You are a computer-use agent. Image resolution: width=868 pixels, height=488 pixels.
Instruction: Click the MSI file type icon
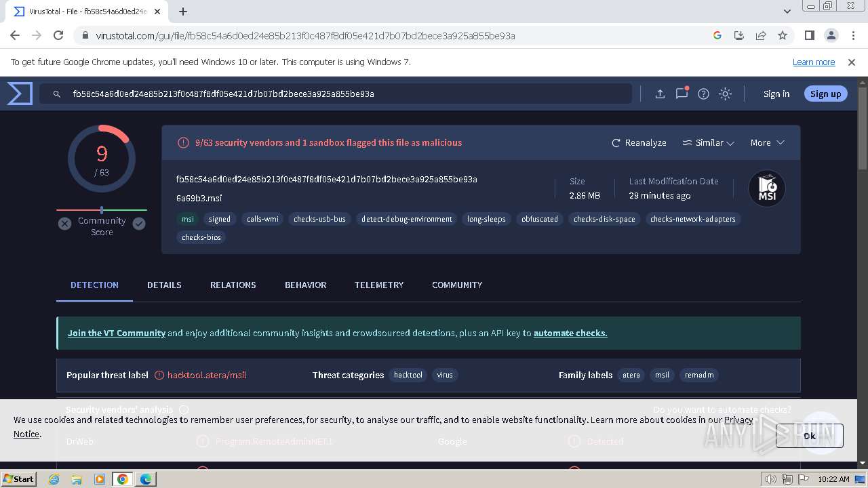767,188
